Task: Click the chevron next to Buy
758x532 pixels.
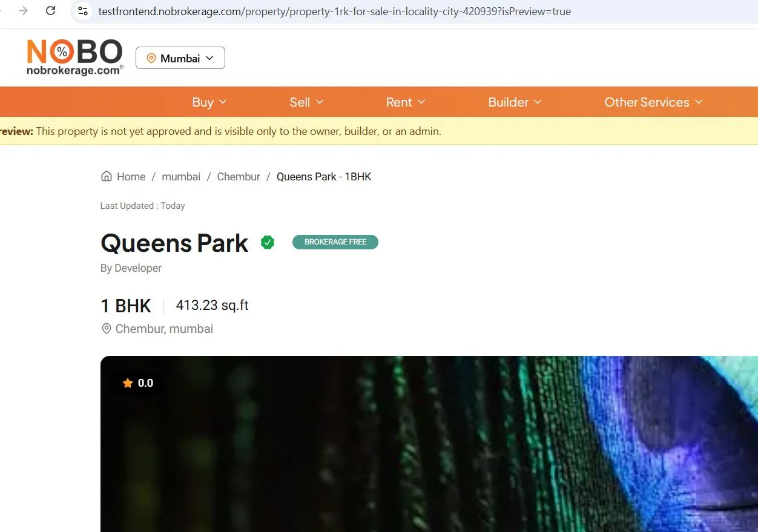Action: (222, 102)
